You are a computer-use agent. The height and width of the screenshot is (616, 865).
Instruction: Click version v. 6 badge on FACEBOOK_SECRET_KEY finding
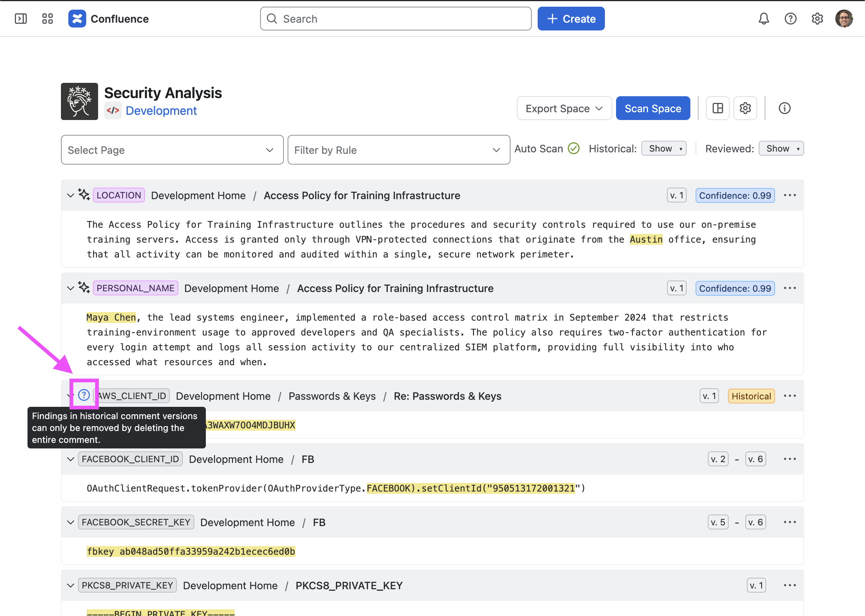(756, 522)
